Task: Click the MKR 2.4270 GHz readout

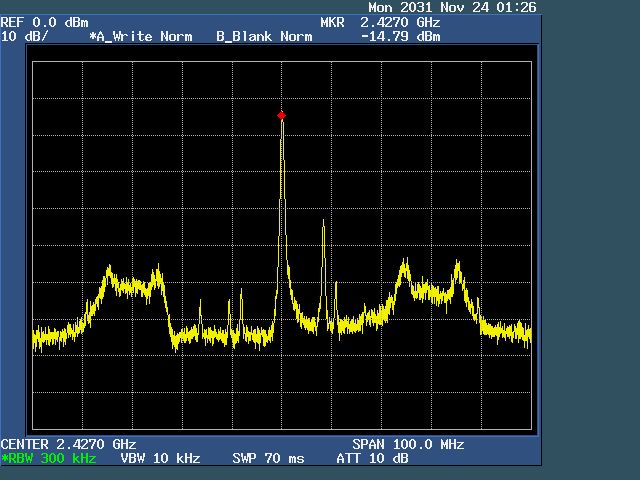Action: [380, 22]
